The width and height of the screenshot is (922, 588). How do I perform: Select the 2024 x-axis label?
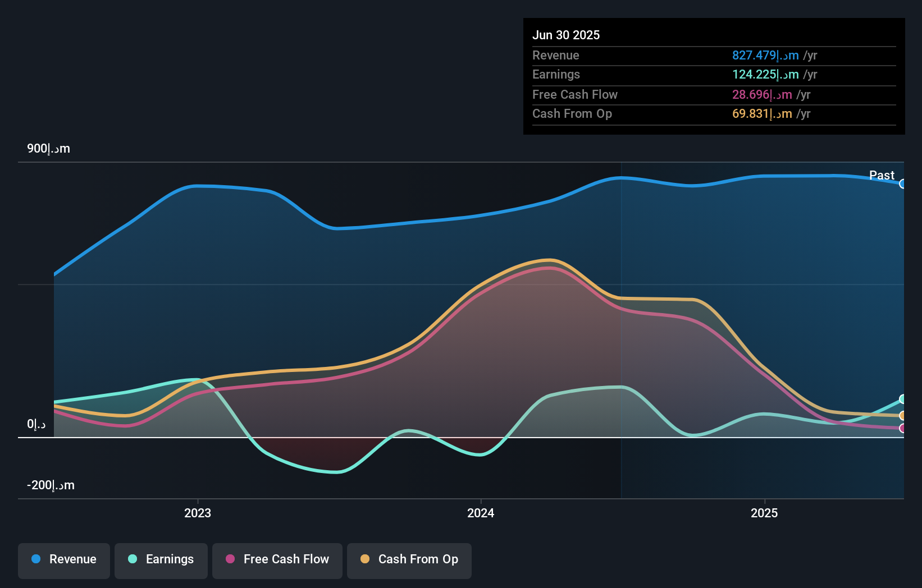click(x=481, y=513)
